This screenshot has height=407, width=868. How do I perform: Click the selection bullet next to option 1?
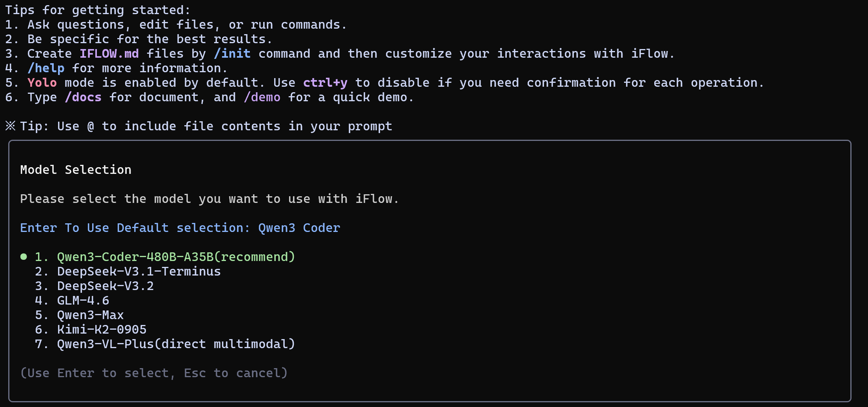[x=23, y=257]
